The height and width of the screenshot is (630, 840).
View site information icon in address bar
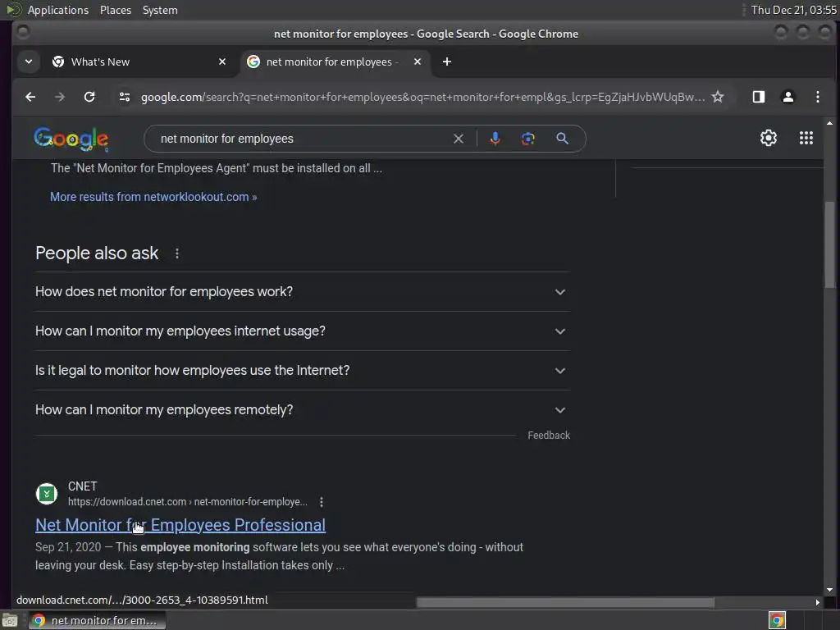[125, 97]
